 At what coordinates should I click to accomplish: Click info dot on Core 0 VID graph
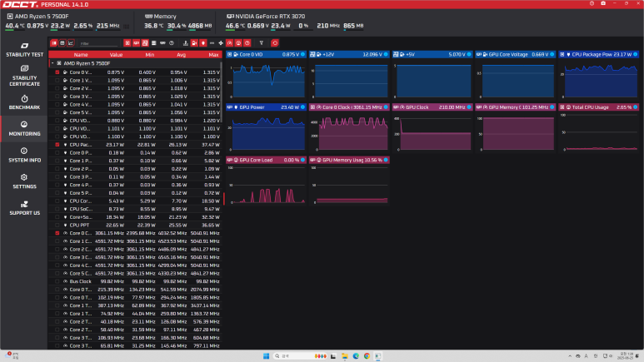pos(302,54)
